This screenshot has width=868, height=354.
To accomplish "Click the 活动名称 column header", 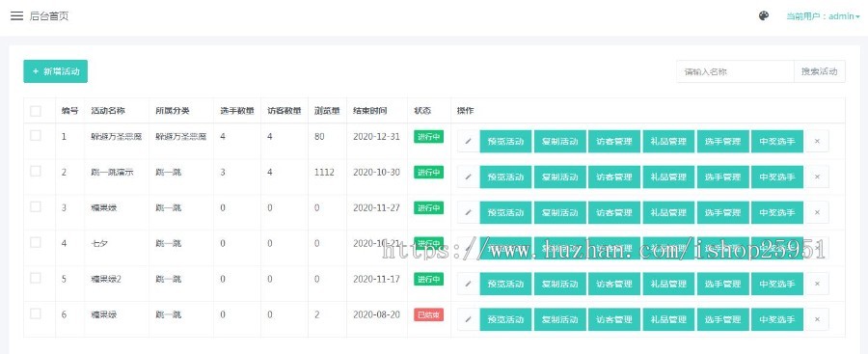I will [108, 111].
